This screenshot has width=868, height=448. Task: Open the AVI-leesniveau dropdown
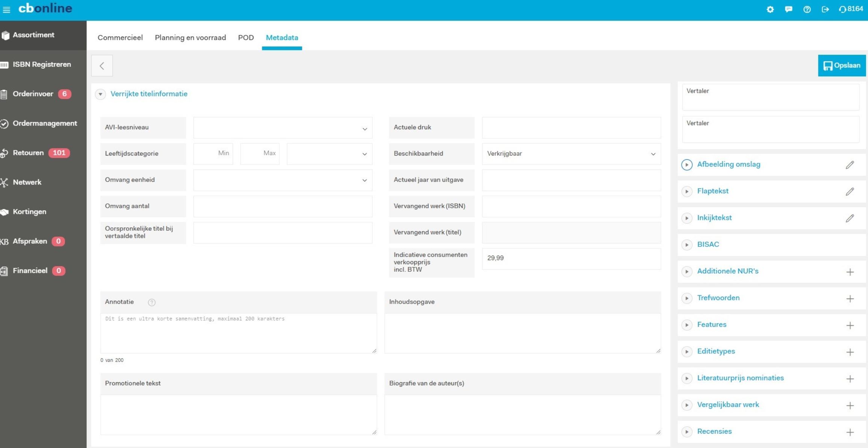coord(283,128)
